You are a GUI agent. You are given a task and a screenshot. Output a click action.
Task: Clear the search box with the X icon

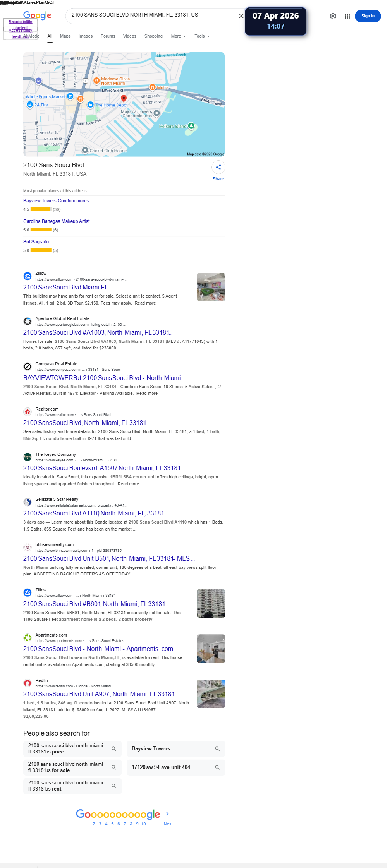tap(241, 16)
